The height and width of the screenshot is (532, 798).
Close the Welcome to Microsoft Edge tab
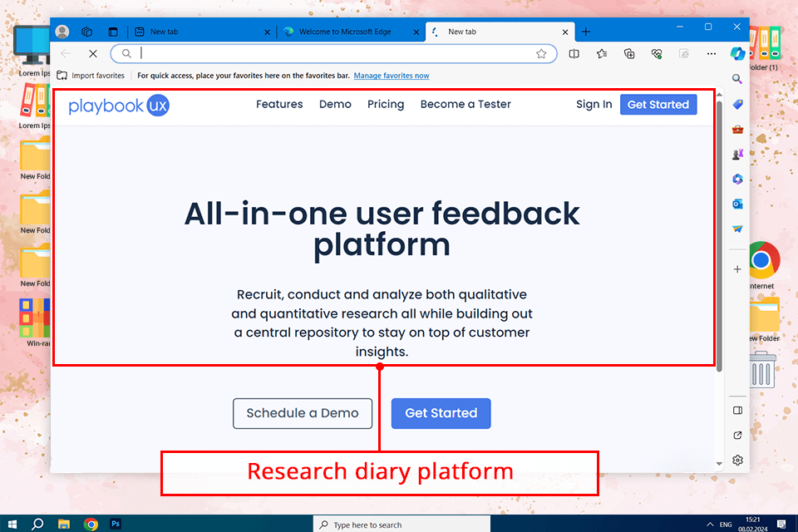tap(416, 32)
